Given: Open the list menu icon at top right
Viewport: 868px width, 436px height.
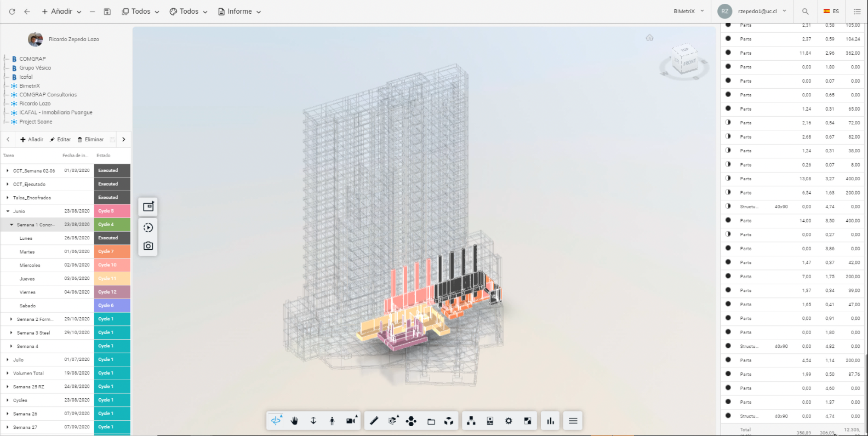Looking at the screenshot, I should coord(857,12).
